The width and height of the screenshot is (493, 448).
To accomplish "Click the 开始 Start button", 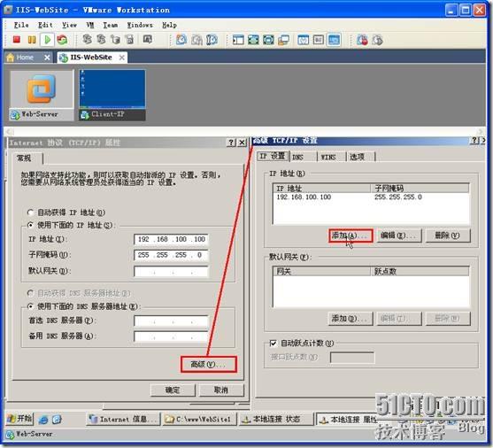I will point(19,419).
